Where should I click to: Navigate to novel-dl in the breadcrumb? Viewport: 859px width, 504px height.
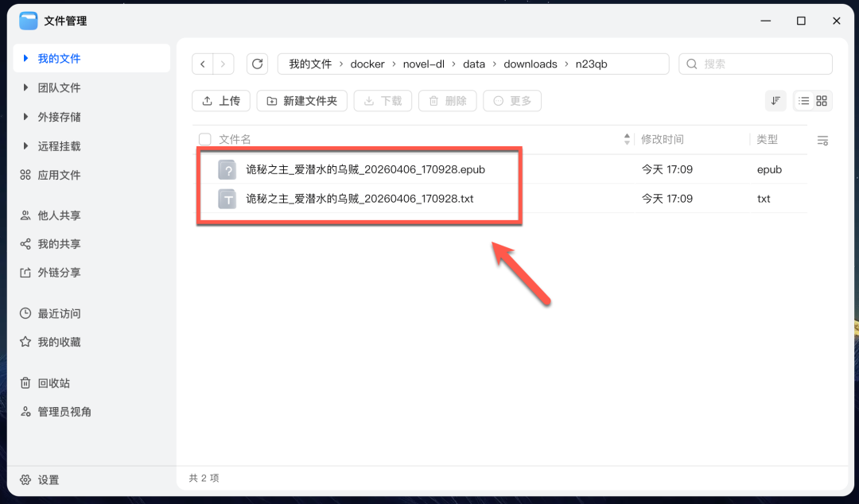[424, 64]
